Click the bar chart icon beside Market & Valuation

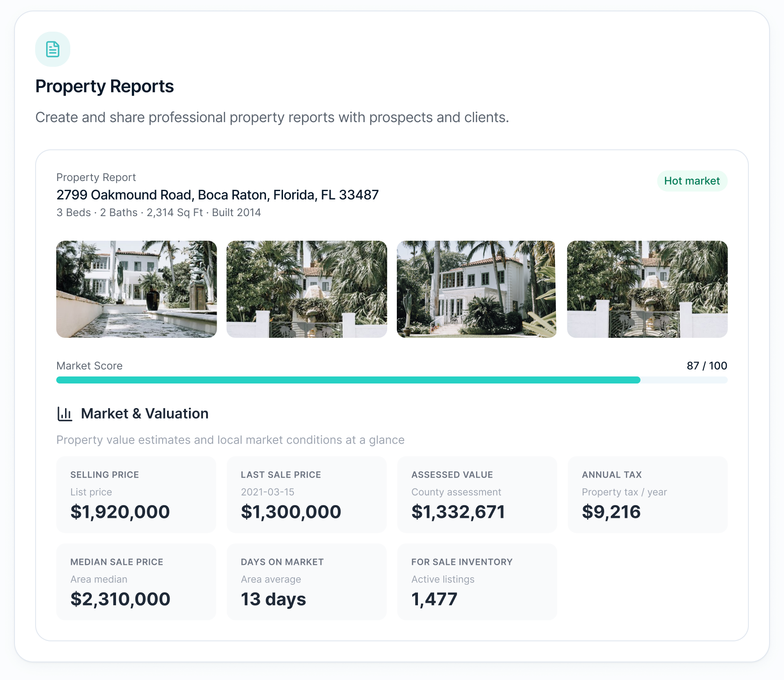pos(65,414)
